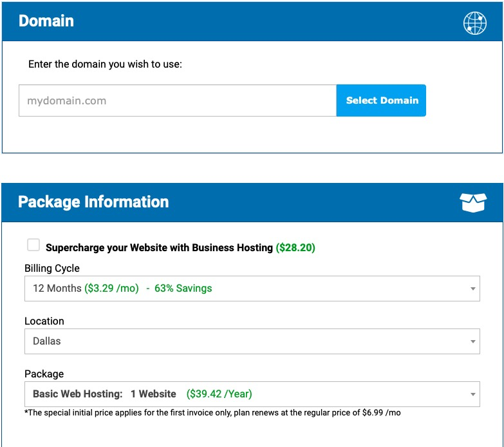Click the arrow on the Billing Cycle selector
This screenshot has height=447, width=504.
[473, 289]
